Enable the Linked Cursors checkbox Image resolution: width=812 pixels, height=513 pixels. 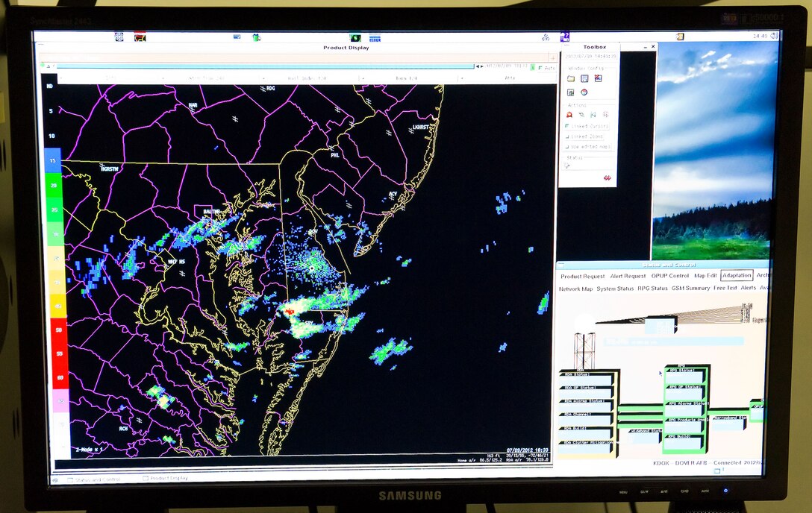click(566, 125)
